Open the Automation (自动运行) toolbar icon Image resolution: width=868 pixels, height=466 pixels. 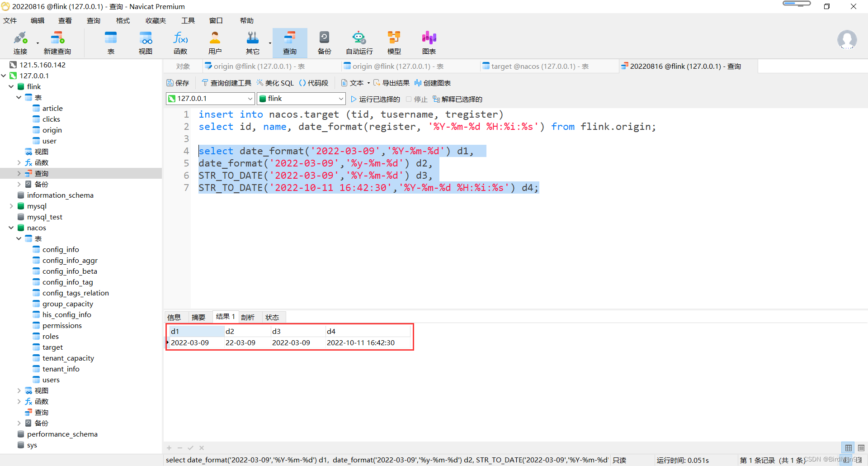pos(359,43)
